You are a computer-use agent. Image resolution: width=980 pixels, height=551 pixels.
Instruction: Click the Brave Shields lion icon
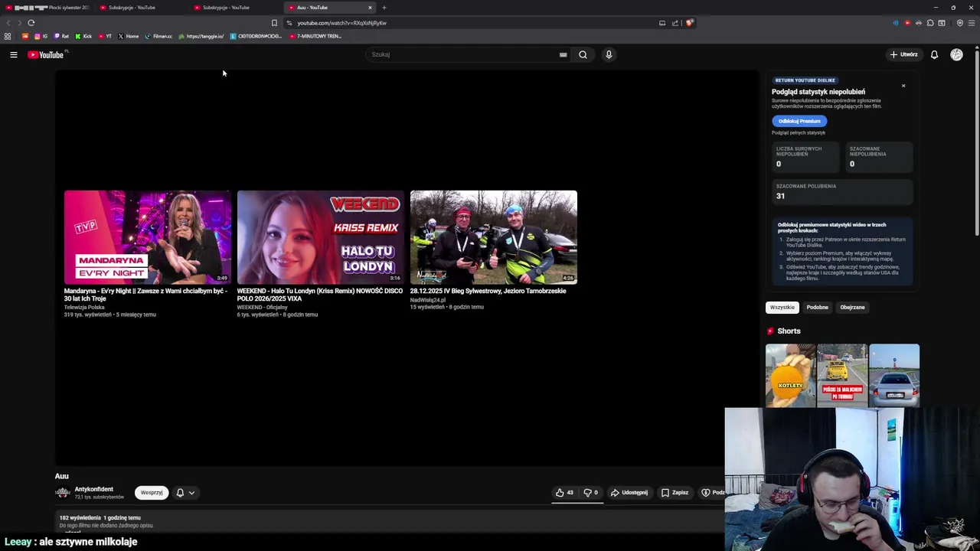(689, 23)
